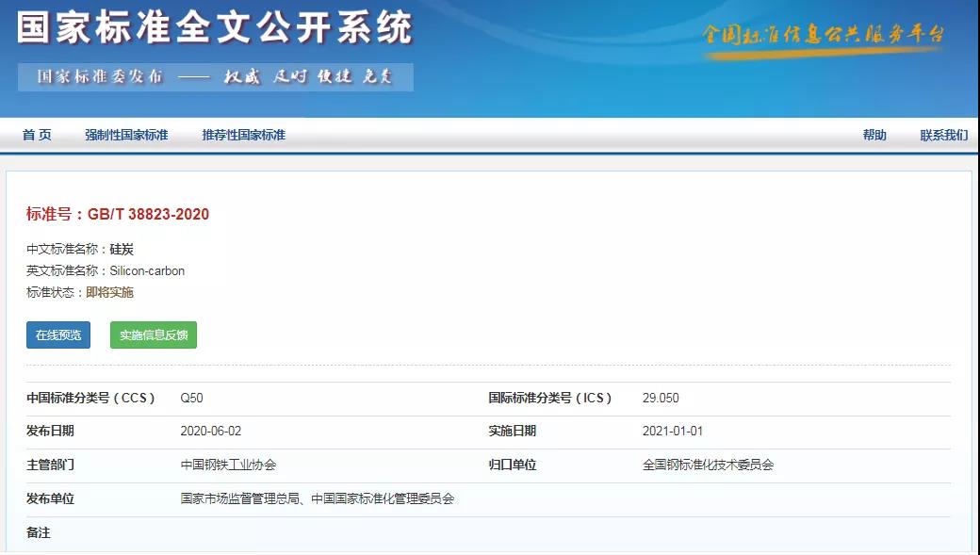Click the 即将实施 status text

coord(109,292)
